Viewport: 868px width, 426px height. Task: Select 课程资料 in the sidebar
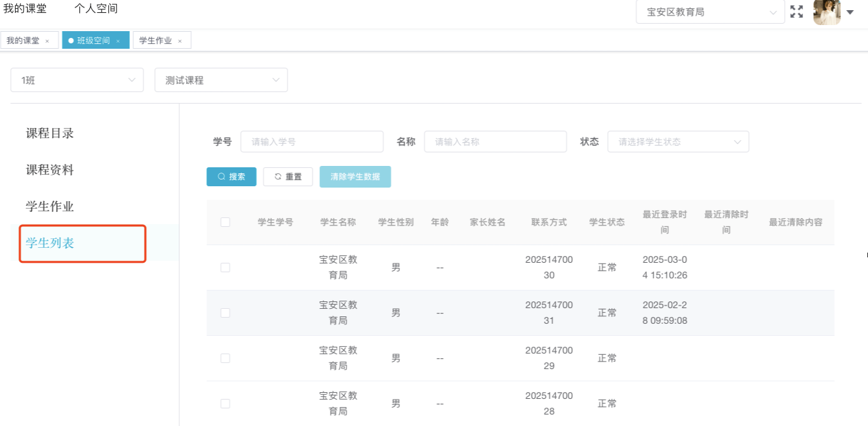tap(50, 170)
